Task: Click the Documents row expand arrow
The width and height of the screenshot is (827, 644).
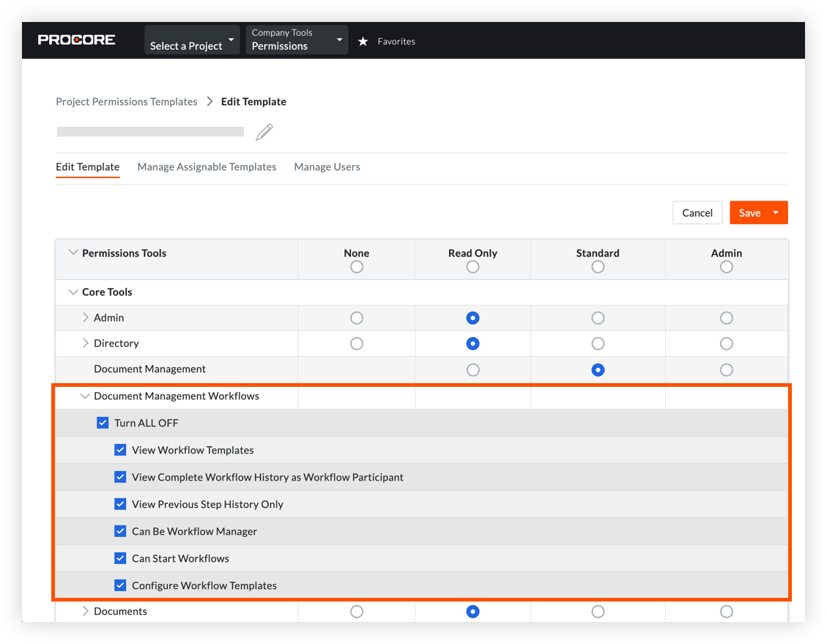Action: [86, 611]
